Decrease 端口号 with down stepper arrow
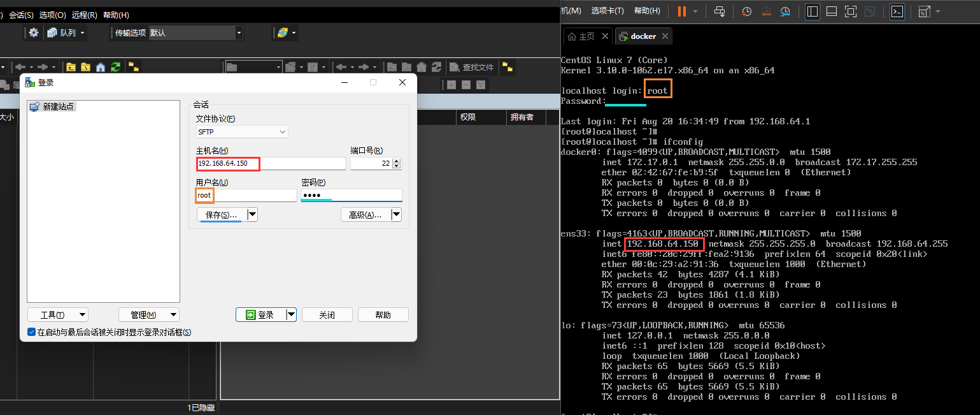Viewport: 980px width, 415px height. point(397,166)
